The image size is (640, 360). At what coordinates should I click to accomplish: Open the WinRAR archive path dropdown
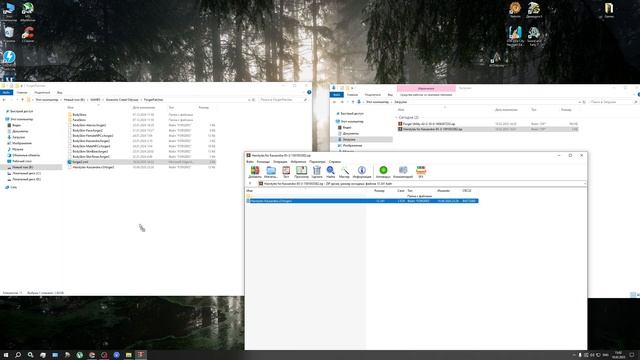[584, 184]
